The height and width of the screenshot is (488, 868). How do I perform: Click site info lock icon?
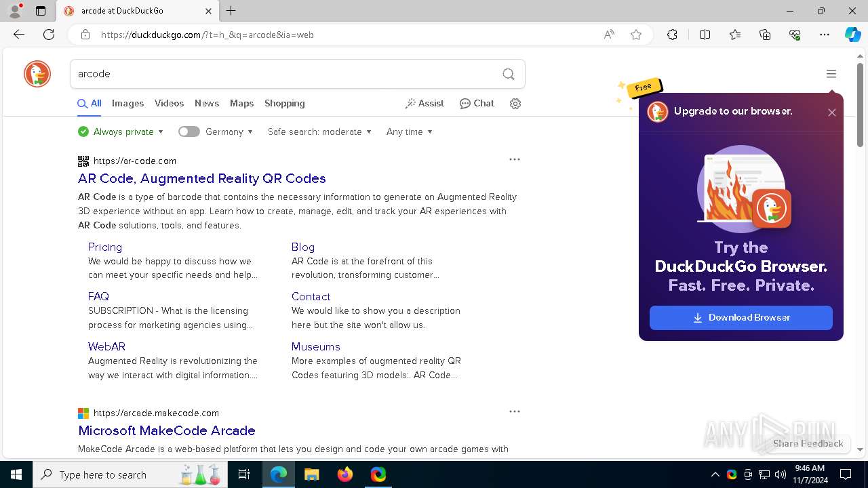pos(85,35)
